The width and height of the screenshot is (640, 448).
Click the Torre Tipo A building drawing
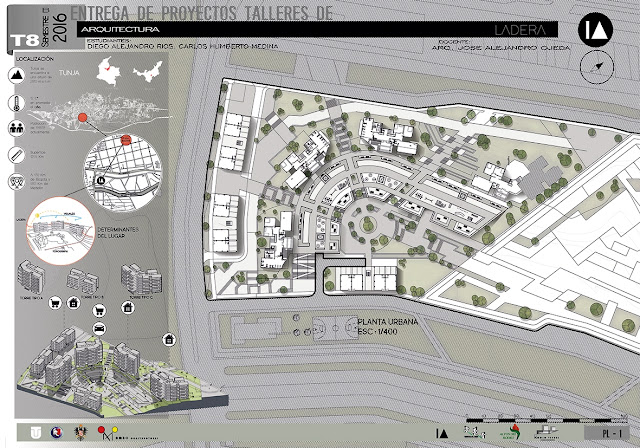point(31,277)
